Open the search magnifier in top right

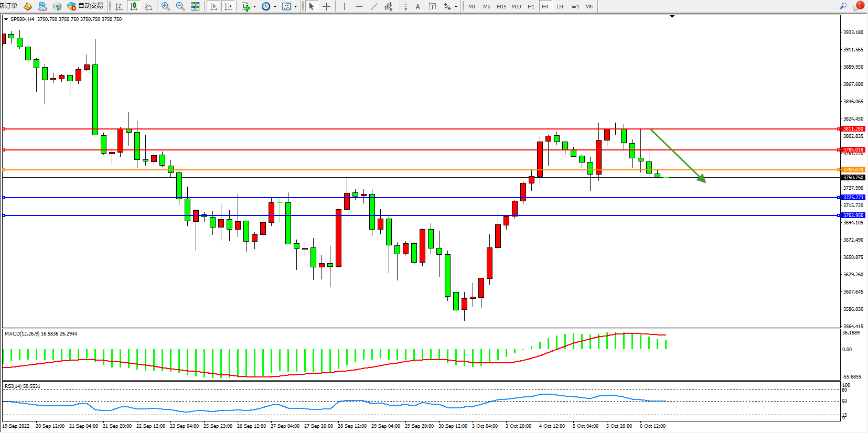point(843,6)
